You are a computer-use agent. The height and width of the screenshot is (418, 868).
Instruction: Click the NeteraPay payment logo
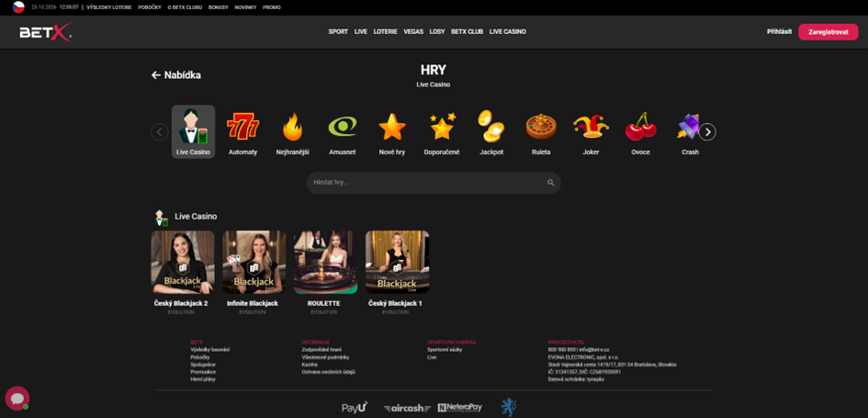click(x=459, y=408)
